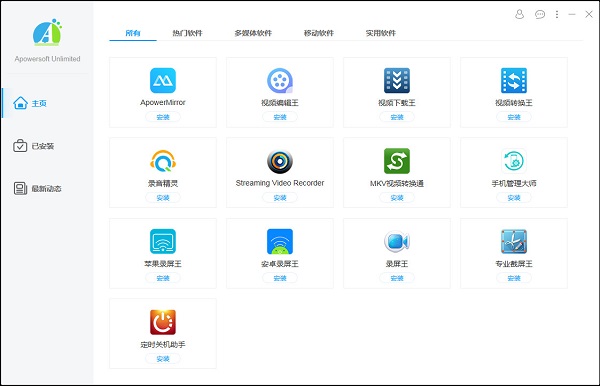This screenshot has width=600, height=386.
Task: Open the ApowerMirror app icon
Action: 163,80
